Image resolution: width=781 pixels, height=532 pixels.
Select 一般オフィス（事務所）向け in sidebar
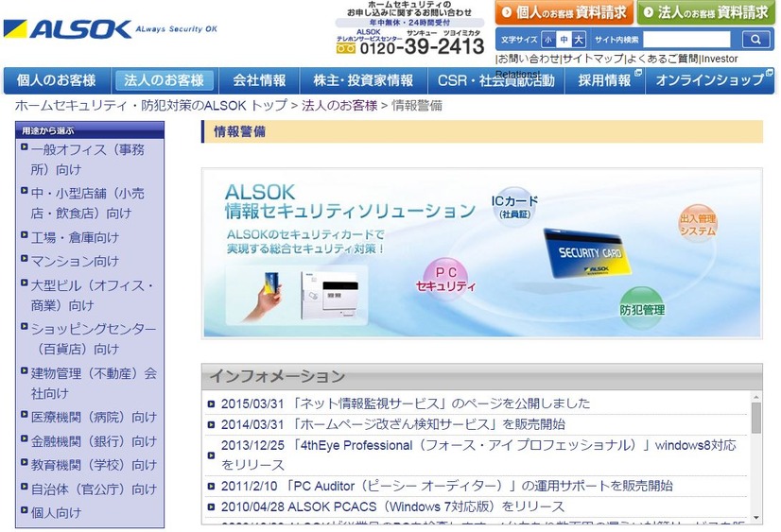(x=87, y=160)
